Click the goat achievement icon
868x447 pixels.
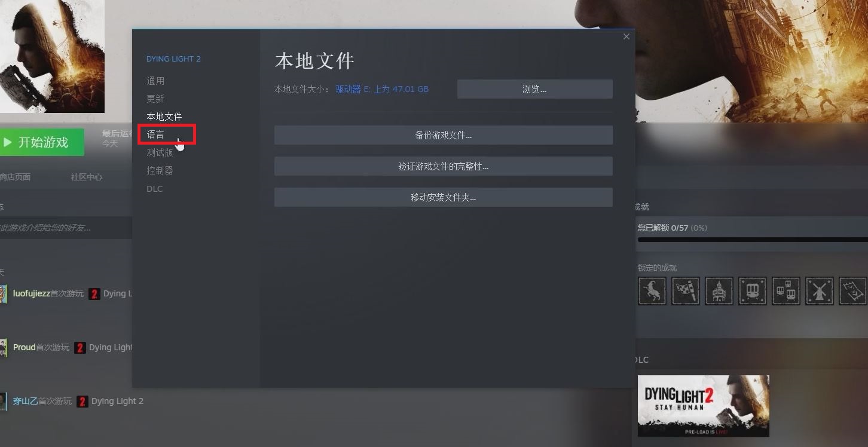click(x=652, y=291)
